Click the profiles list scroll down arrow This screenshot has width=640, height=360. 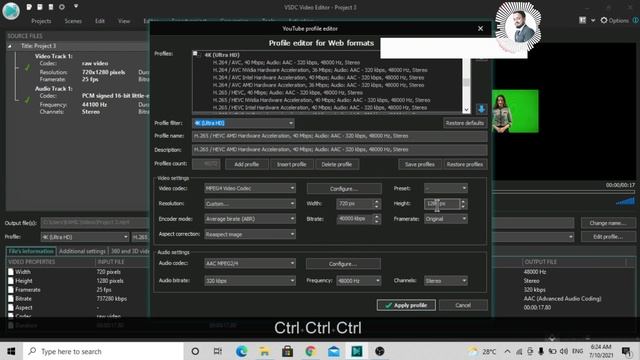(466, 109)
